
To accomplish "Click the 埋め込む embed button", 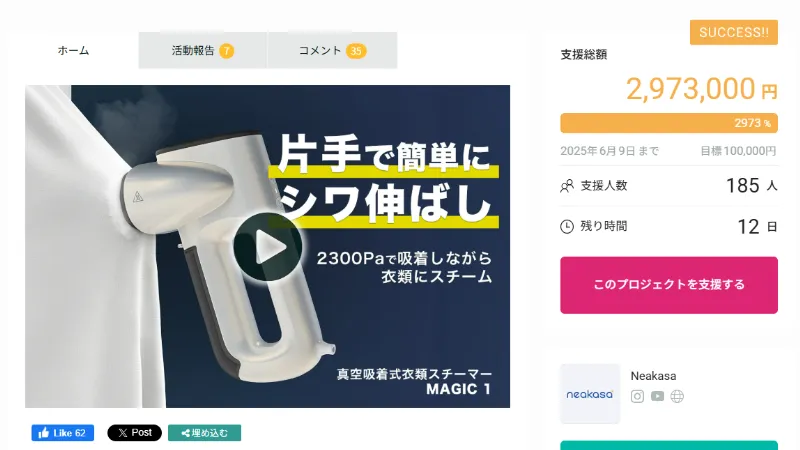I will pos(205,433).
